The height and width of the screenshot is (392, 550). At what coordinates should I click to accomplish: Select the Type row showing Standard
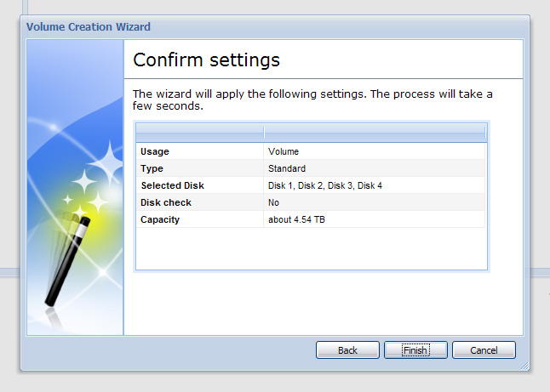[311, 168]
